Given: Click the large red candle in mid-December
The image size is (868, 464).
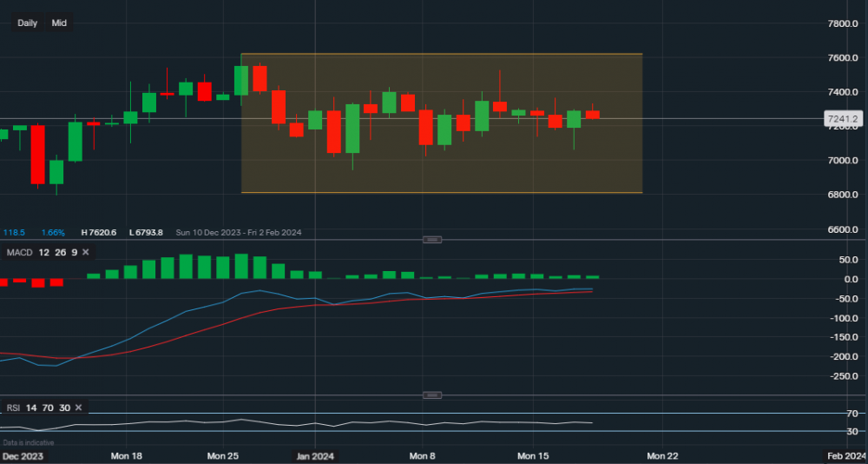Looking at the screenshot, I should pyautogui.click(x=37, y=155).
